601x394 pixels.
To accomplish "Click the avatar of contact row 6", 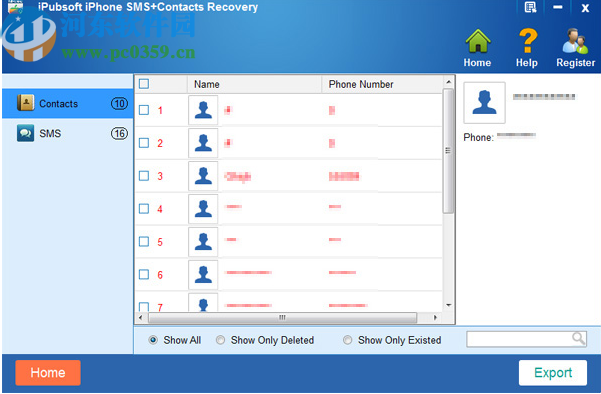I will [203, 275].
